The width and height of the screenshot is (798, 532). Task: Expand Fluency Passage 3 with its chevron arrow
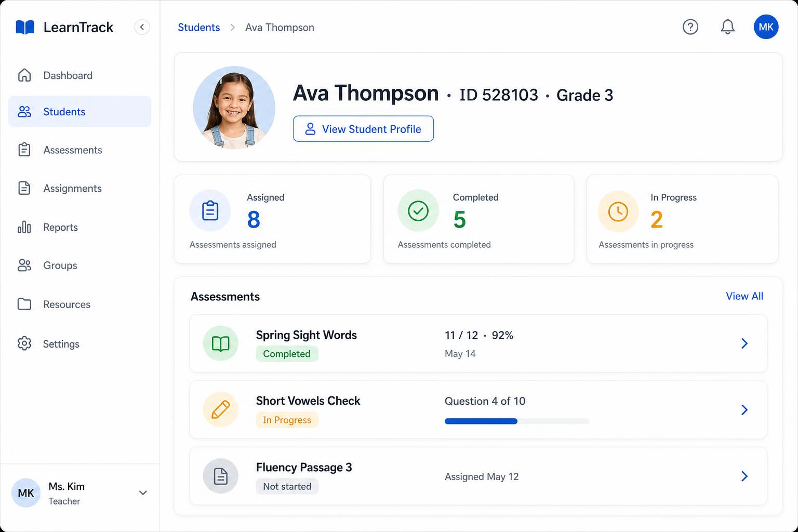click(744, 476)
